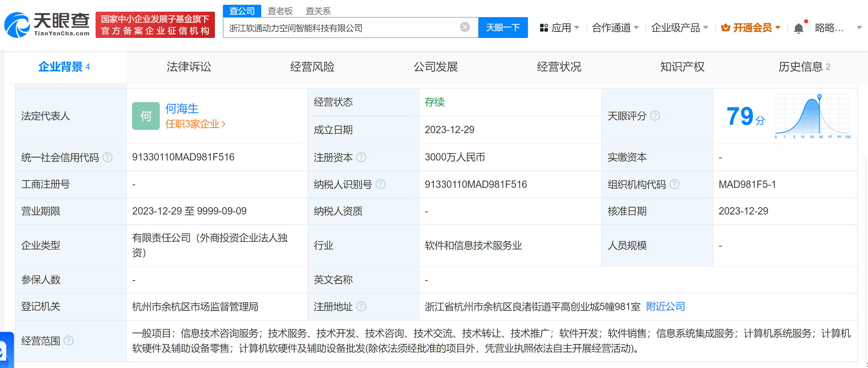Image resolution: width=868 pixels, height=368 pixels.
Task: Clear the search box with X icon
Action: (x=464, y=27)
